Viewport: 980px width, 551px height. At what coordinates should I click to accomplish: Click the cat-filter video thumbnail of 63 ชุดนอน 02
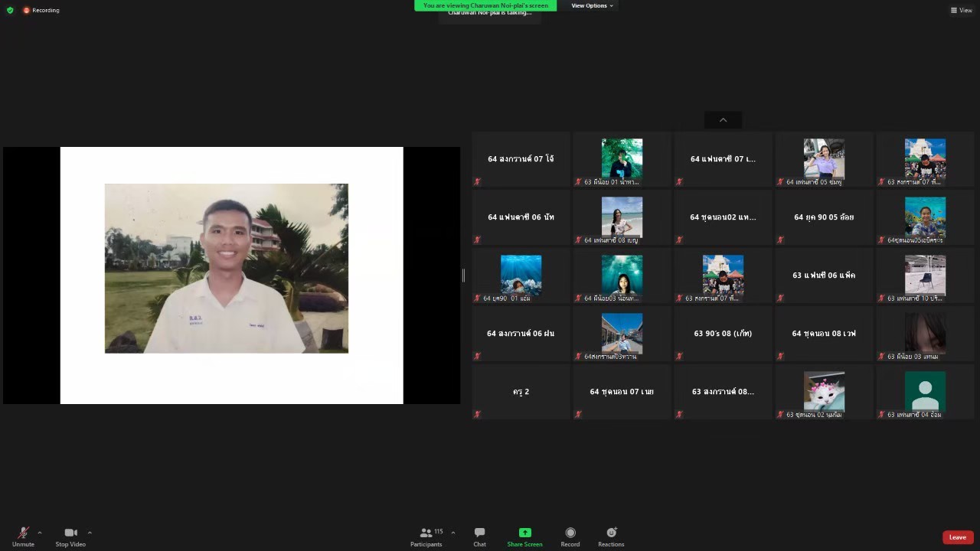click(x=824, y=390)
